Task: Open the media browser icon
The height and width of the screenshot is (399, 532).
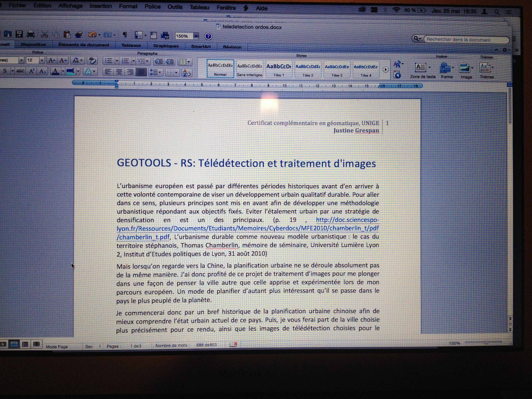Action: [165, 36]
